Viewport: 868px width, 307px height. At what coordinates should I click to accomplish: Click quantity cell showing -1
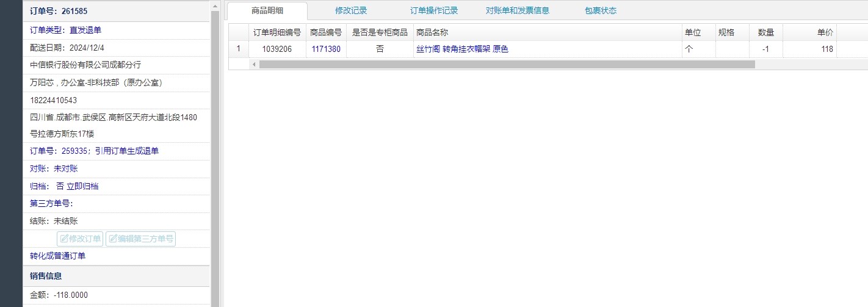point(766,49)
